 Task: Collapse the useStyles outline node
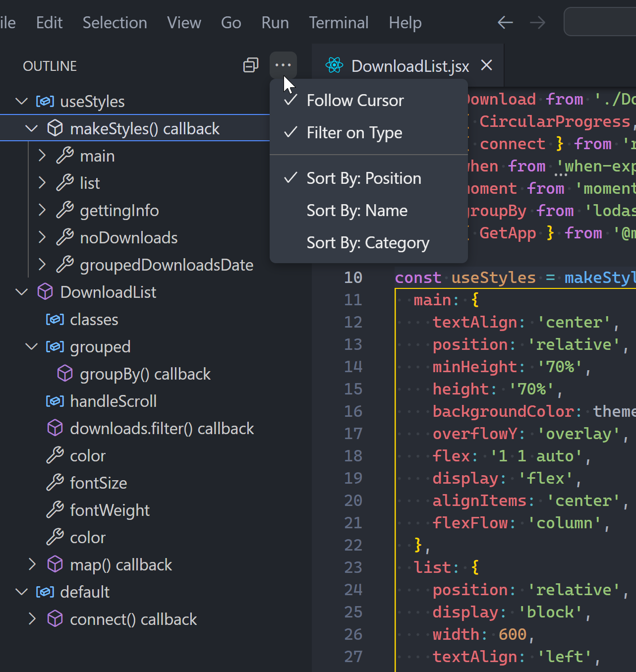coord(21,101)
